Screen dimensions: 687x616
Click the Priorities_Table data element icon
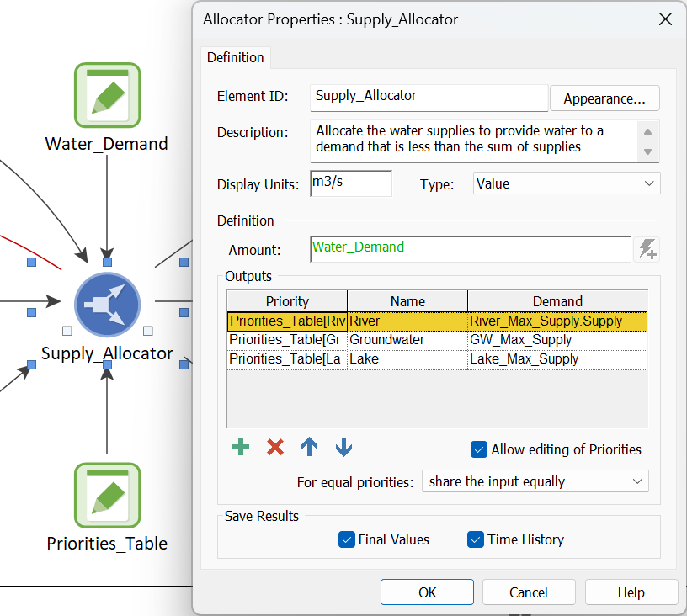[108, 495]
